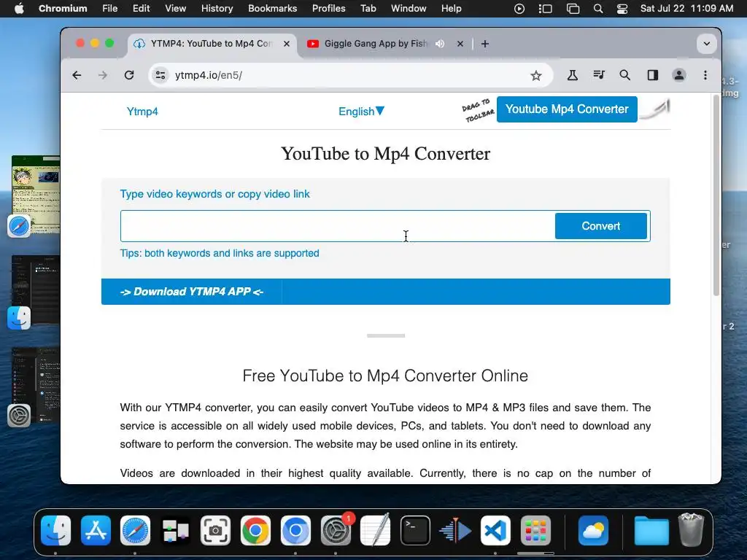
Task: Toggle the browser side panel
Action: (x=652, y=75)
